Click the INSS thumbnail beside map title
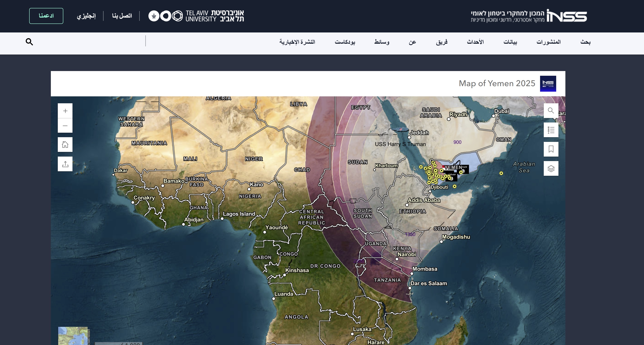Image resolution: width=644 pixels, height=345 pixels. pyautogui.click(x=548, y=84)
